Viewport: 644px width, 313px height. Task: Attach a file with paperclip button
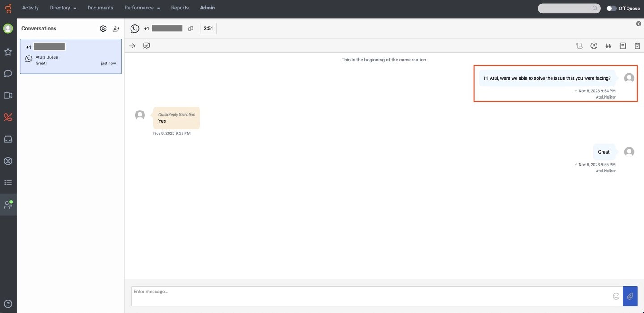tap(630, 296)
